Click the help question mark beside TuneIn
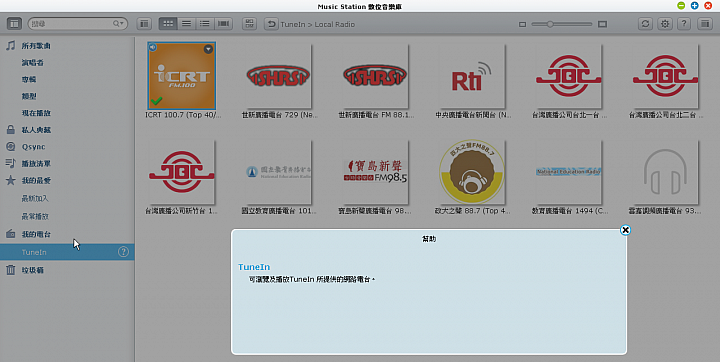 [x=123, y=252]
